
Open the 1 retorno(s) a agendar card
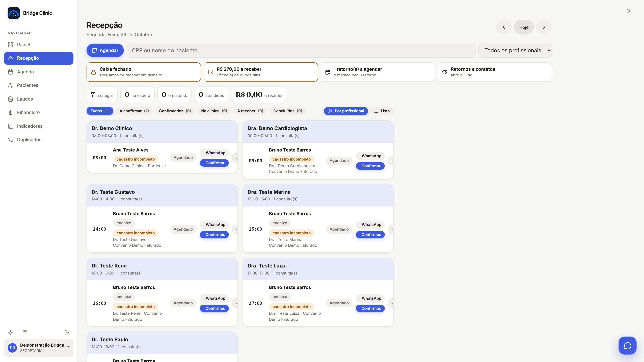[378, 72]
